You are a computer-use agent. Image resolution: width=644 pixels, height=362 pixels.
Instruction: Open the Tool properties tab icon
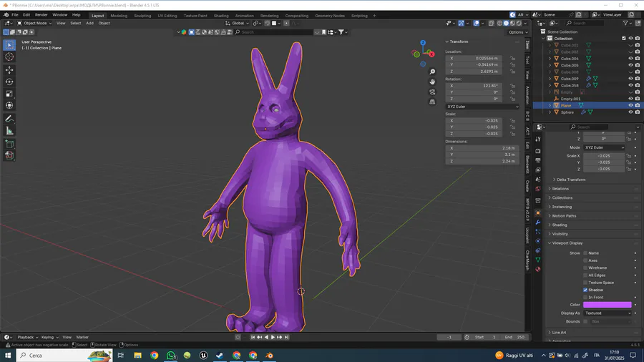point(538,140)
